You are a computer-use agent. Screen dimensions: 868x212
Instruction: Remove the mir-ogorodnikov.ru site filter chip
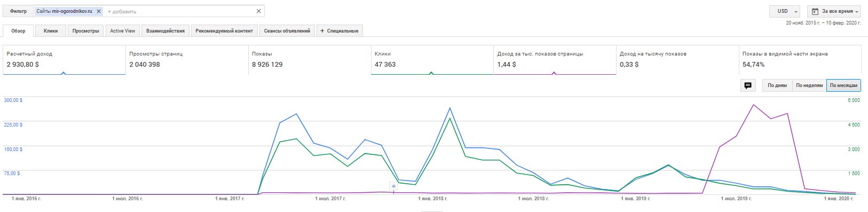99,11
